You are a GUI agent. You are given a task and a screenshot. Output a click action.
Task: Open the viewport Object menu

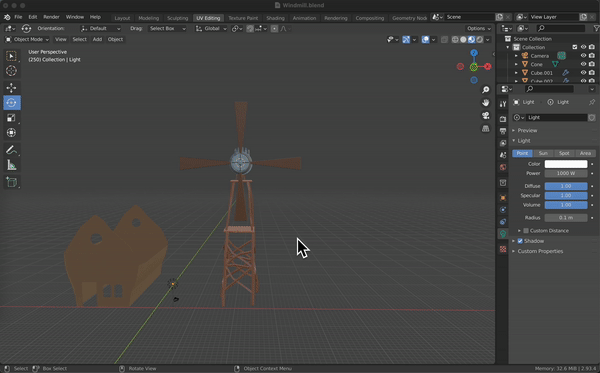tap(115, 39)
